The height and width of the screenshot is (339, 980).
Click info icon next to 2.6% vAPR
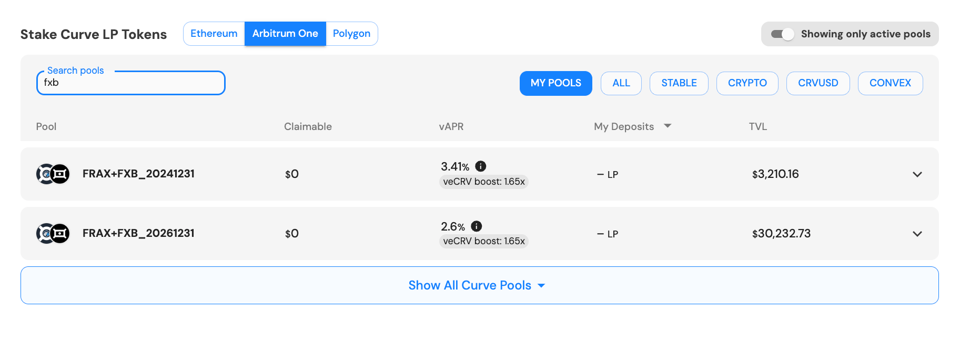pyautogui.click(x=476, y=226)
